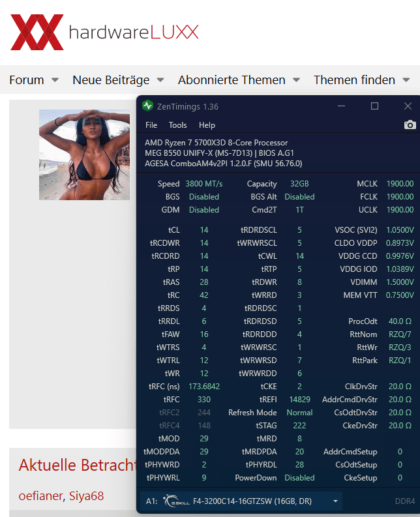The image size is (420, 517).
Task: Click the FCLK 1900.00 value
Action: click(x=400, y=197)
